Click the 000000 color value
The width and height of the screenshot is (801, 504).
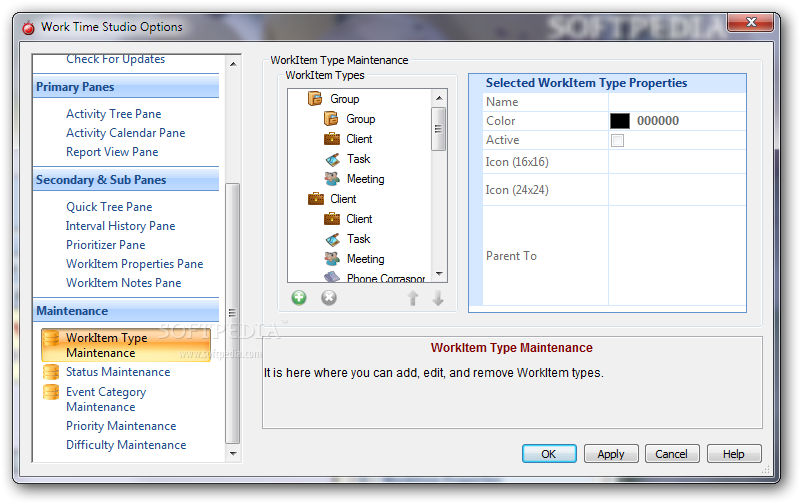coord(658,121)
